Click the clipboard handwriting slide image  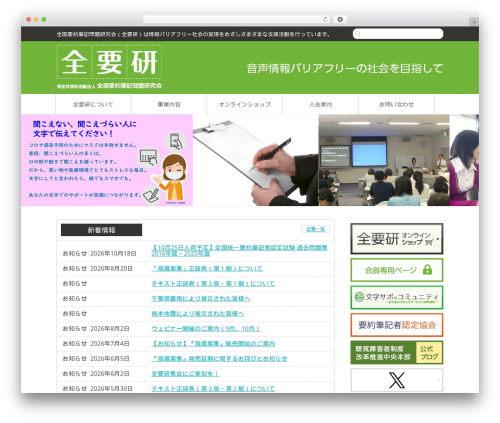coord(256,160)
